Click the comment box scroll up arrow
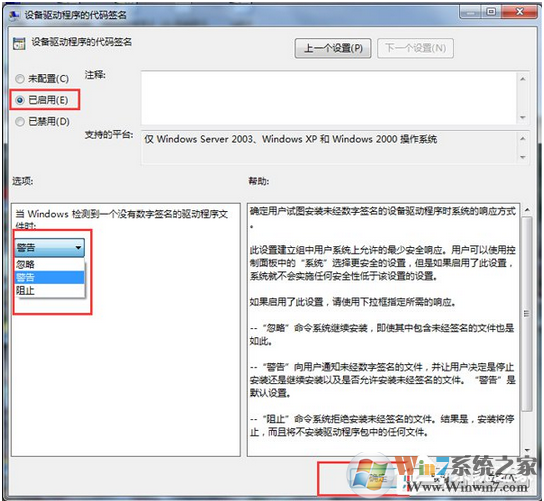 (523, 79)
